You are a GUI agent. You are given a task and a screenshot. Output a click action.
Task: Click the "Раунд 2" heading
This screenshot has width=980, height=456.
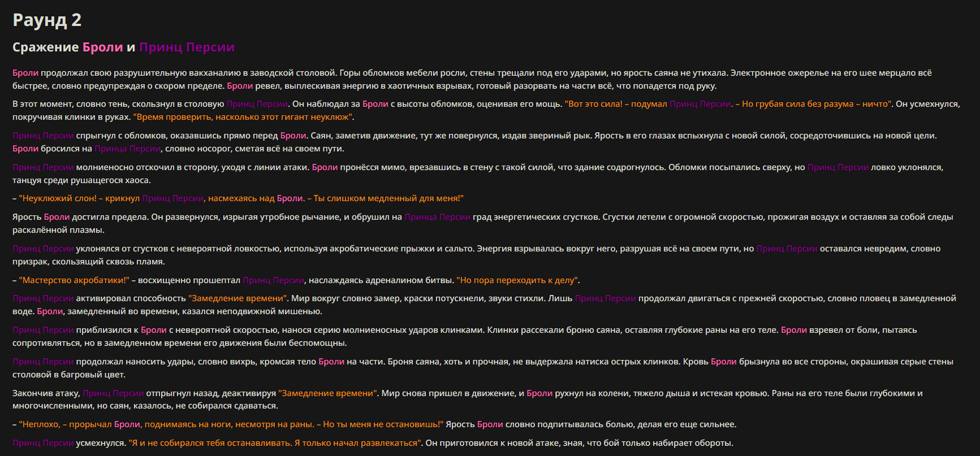coord(47,20)
